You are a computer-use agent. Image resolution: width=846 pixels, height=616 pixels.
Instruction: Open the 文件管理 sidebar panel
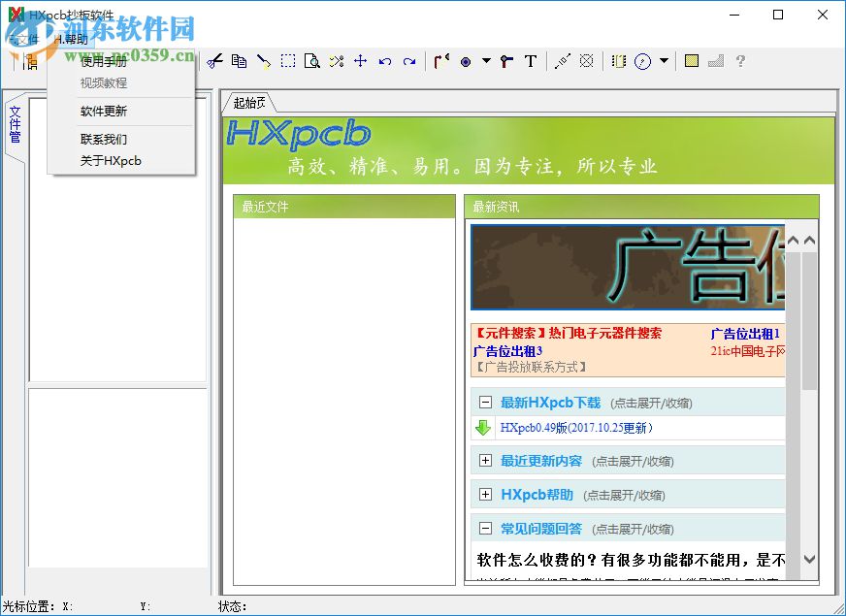click(16, 123)
